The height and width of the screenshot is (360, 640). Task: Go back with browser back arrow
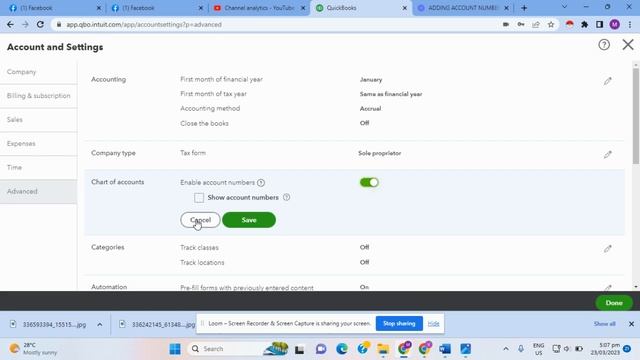10,24
